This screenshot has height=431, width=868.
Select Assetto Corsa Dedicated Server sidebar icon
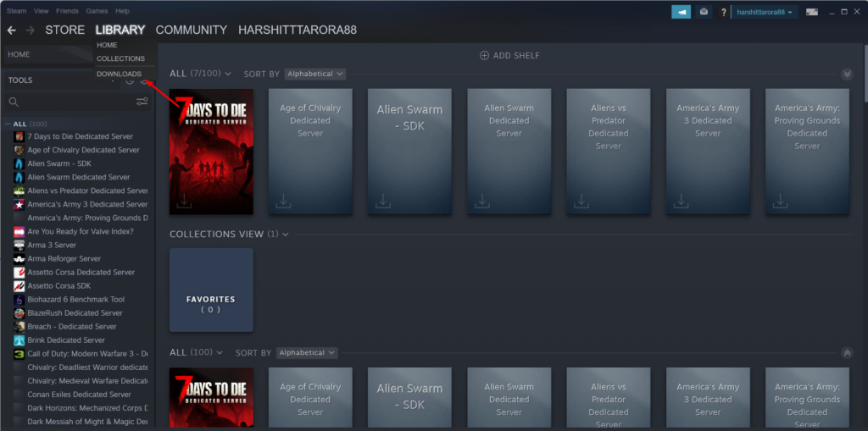[19, 272]
